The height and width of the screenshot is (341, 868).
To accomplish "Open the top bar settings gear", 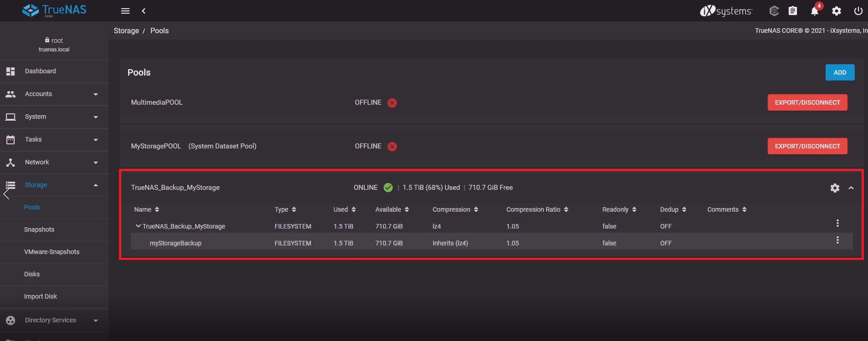I will pos(837,11).
